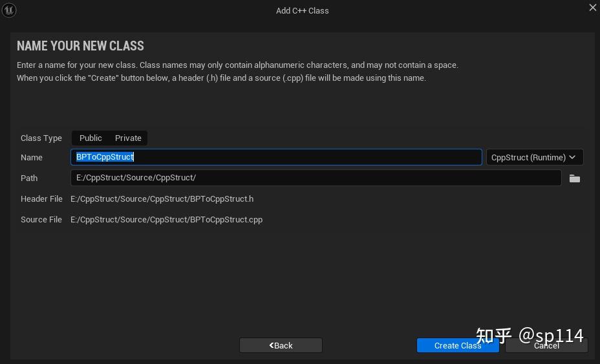The image size is (600, 364).
Task: Go back with the Back button
Action: point(281,345)
